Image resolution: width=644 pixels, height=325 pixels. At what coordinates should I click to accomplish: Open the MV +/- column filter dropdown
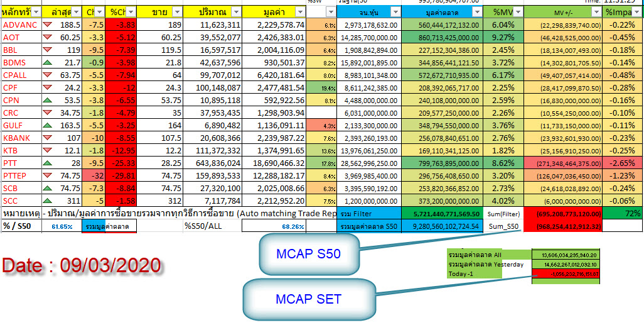pyautogui.click(x=597, y=12)
